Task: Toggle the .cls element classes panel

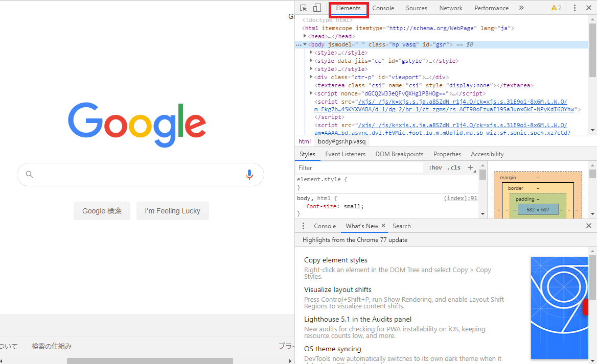Action: (454, 168)
